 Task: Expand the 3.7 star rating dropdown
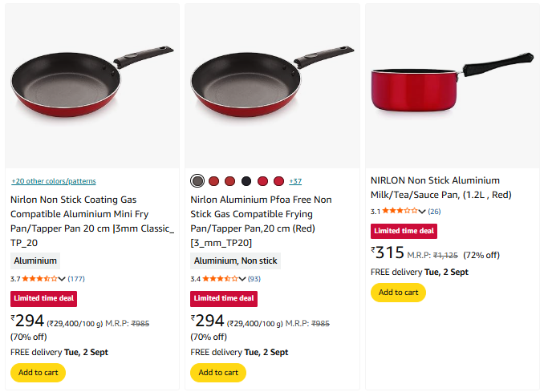[x=63, y=279]
